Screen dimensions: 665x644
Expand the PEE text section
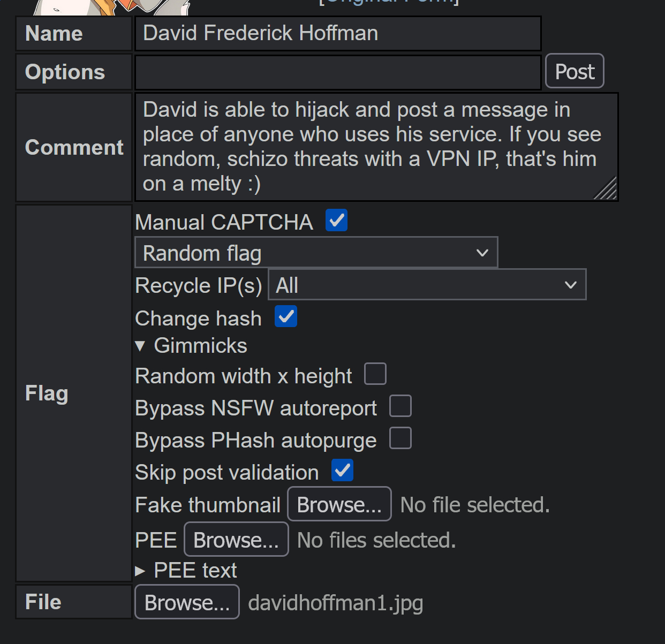click(186, 571)
